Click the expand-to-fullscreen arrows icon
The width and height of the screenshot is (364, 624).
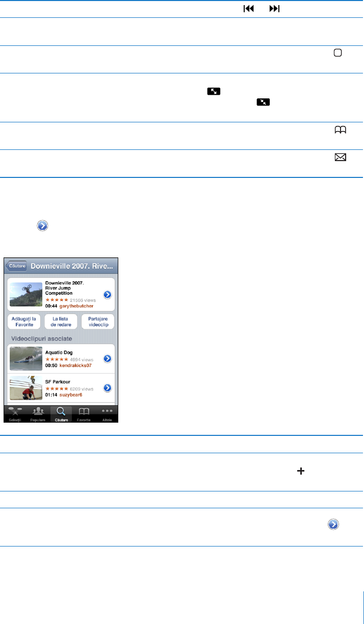click(214, 91)
